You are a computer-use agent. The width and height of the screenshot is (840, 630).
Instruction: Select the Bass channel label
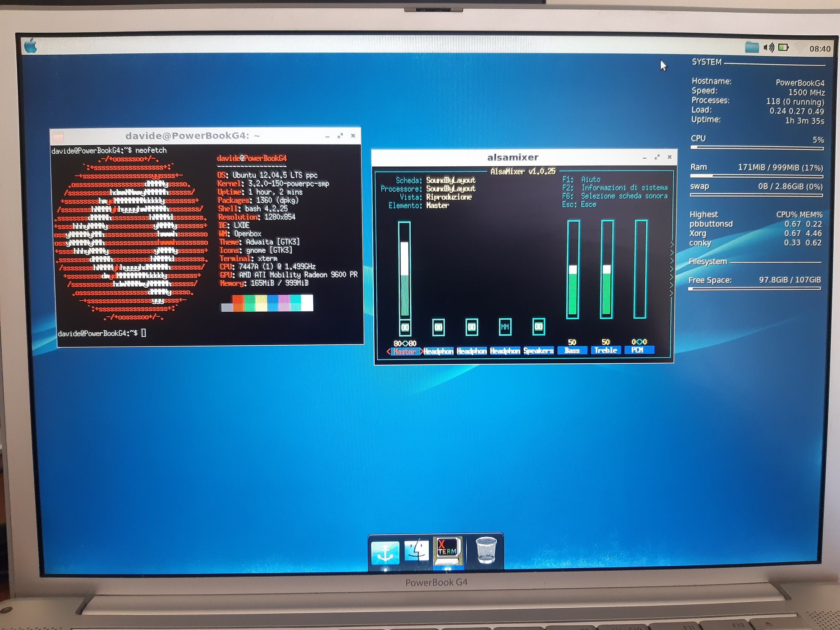pyautogui.click(x=572, y=350)
